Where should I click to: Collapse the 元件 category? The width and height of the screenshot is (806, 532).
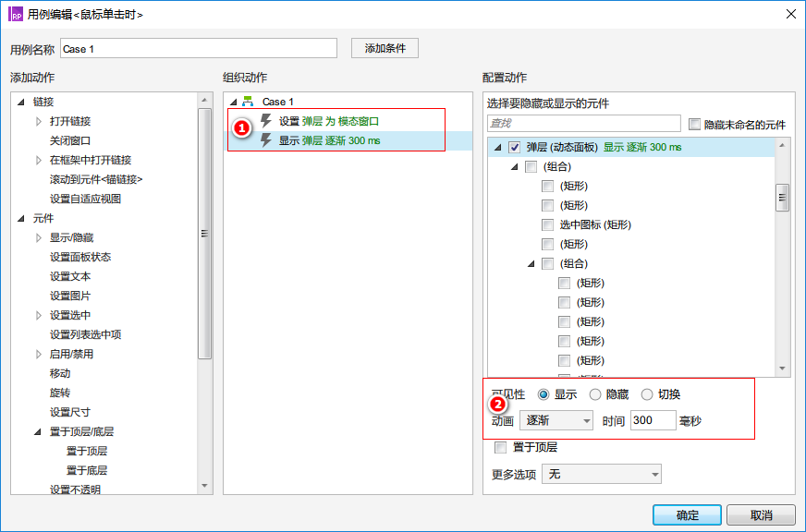pos(21,218)
